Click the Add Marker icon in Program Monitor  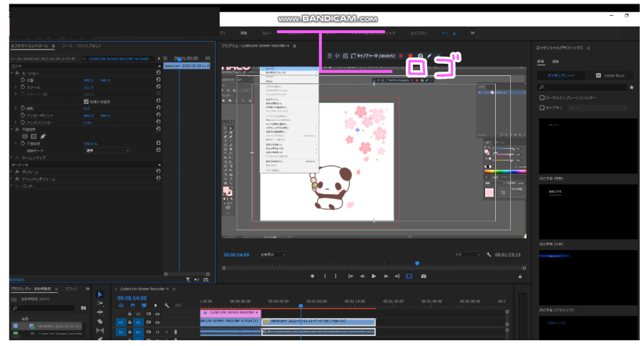point(313,276)
